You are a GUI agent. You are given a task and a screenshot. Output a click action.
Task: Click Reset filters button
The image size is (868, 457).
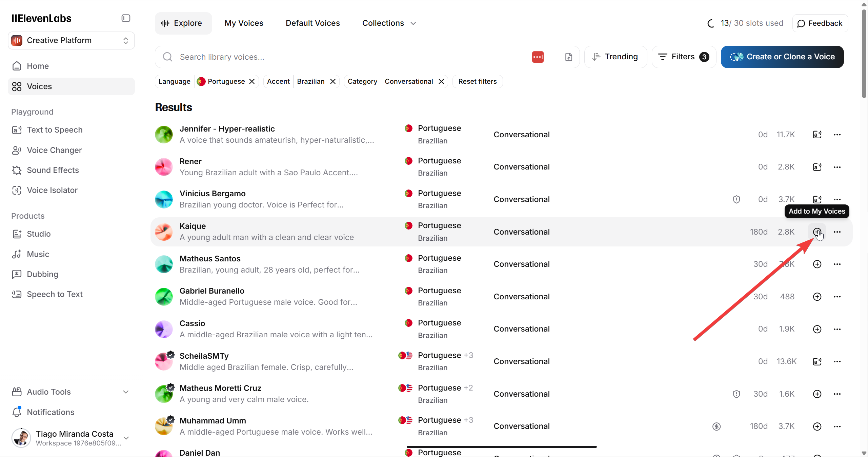477,81
